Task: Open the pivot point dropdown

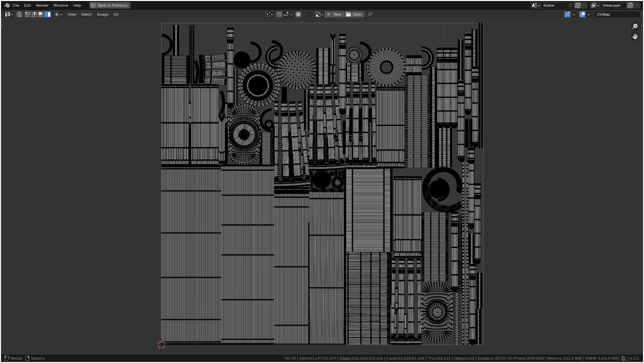Action: [269, 14]
